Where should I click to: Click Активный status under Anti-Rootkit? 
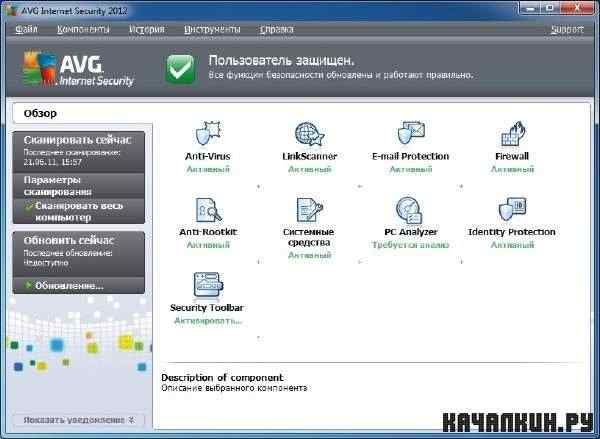pos(208,245)
